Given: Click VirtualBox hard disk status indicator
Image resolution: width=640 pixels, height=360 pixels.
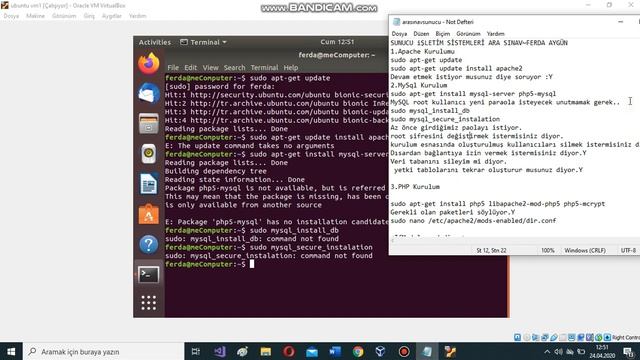Looking at the screenshot, I should click(517, 337).
